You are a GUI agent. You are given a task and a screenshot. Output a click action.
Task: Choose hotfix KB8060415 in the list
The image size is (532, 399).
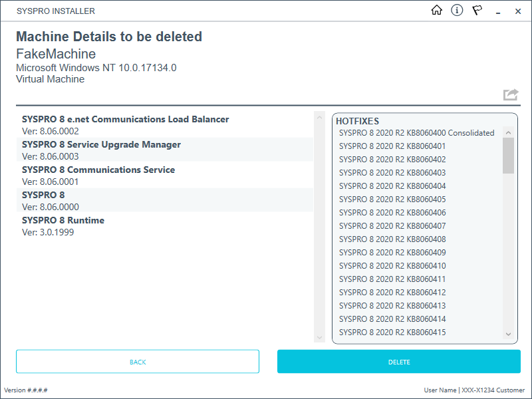392,332
